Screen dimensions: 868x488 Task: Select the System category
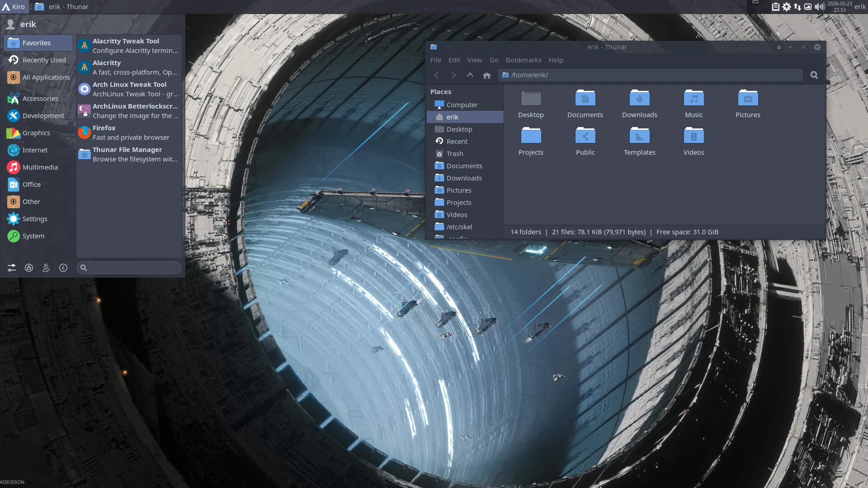pyautogui.click(x=38, y=236)
